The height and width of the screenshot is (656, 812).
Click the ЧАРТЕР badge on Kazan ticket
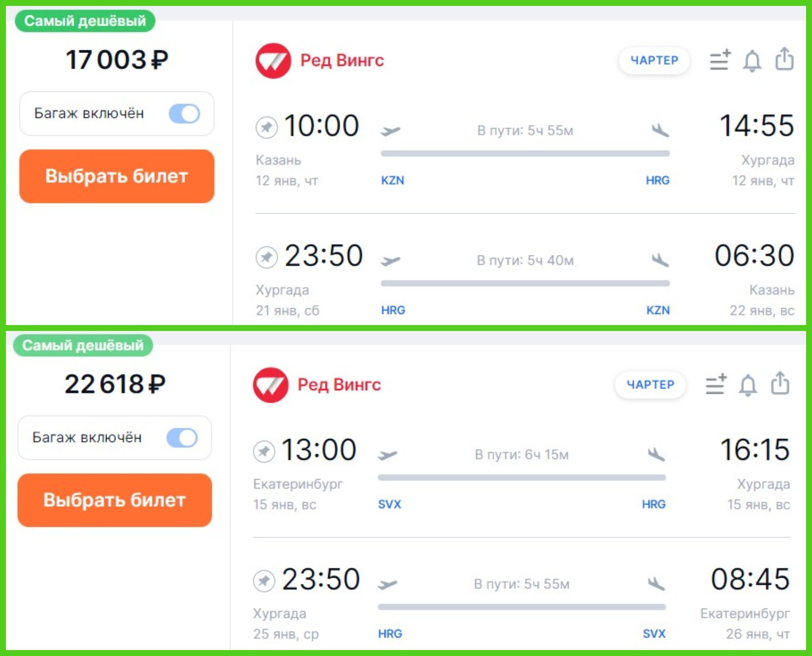pyautogui.click(x=654, y=61)
